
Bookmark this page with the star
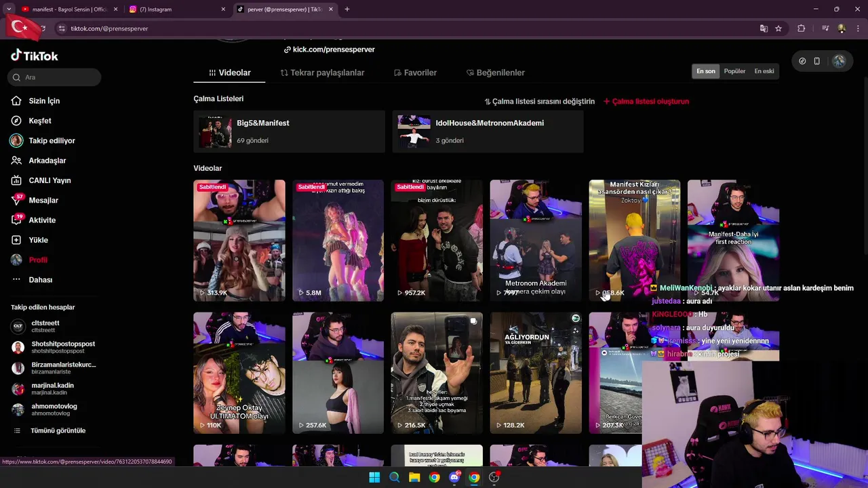(x=778, y=28)
